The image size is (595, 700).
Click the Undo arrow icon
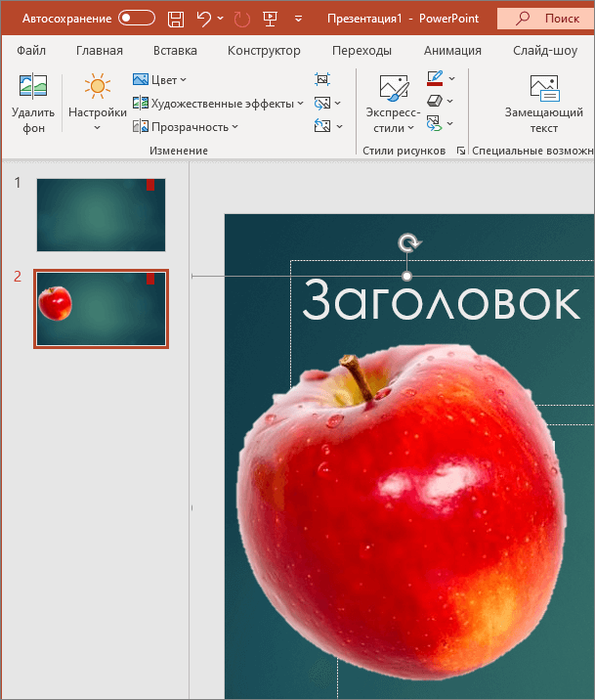tap(204, 19)
